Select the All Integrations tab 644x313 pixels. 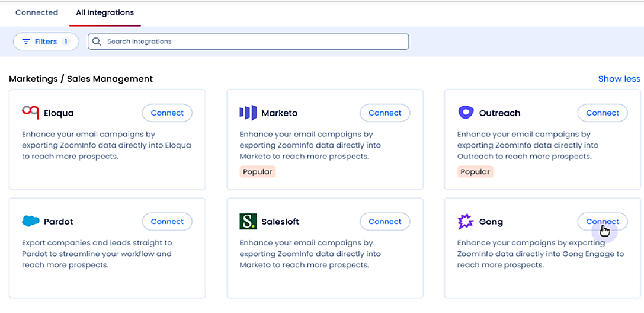(105, 12)
